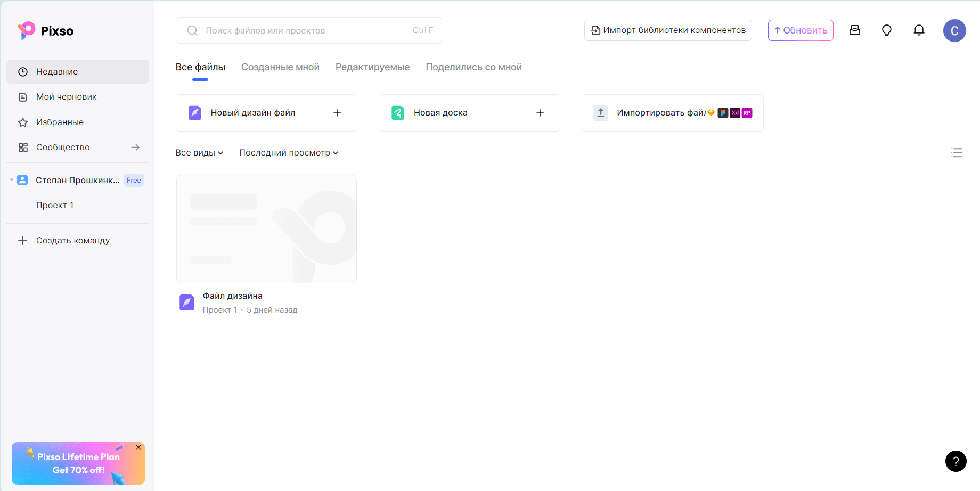Open the help question mark button
The image size is (980, 491).
[956, 461]
